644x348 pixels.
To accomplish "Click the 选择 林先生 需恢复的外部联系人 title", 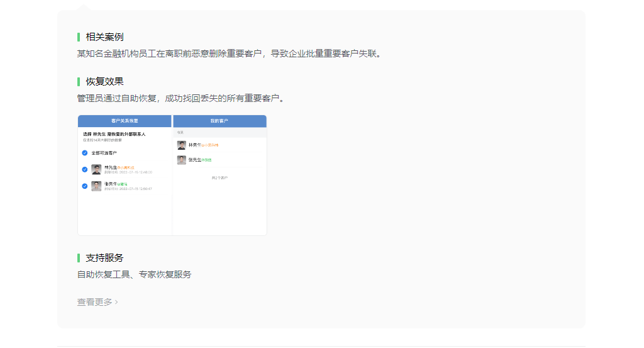I will click(x=114, y=134).
